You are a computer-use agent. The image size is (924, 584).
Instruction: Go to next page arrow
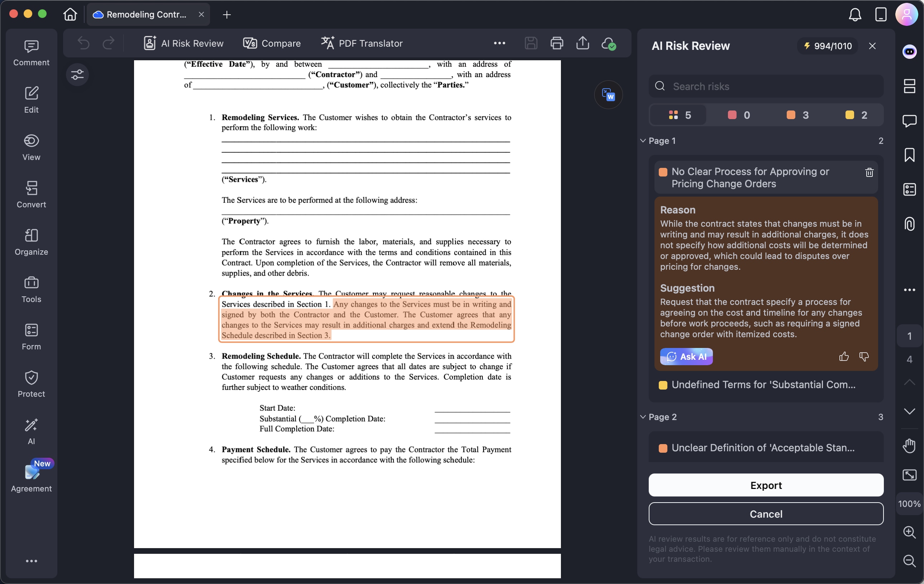tap(909, 411)
